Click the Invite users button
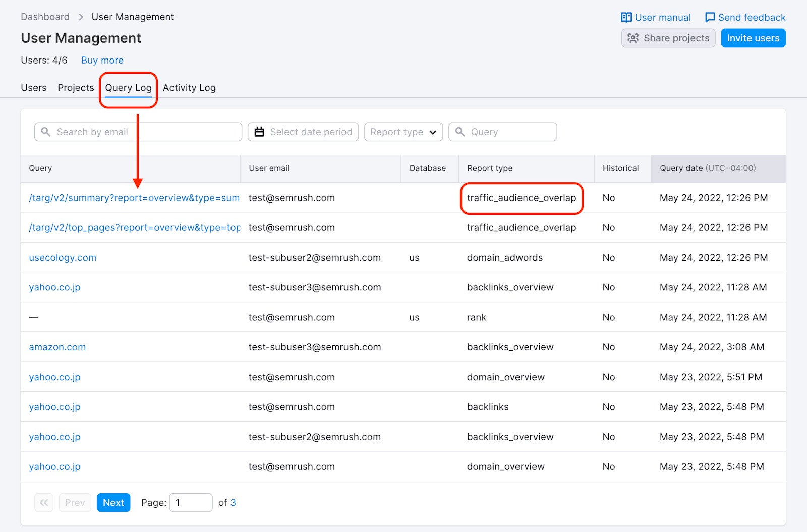This screenshot has width=807, height=532. tap(753, 38)
